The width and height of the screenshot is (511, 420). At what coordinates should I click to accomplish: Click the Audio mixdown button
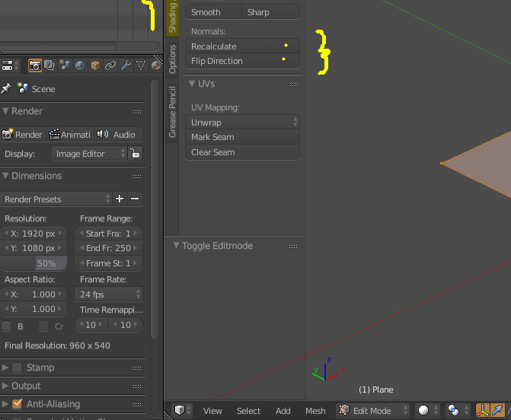[x=118, y=135]
